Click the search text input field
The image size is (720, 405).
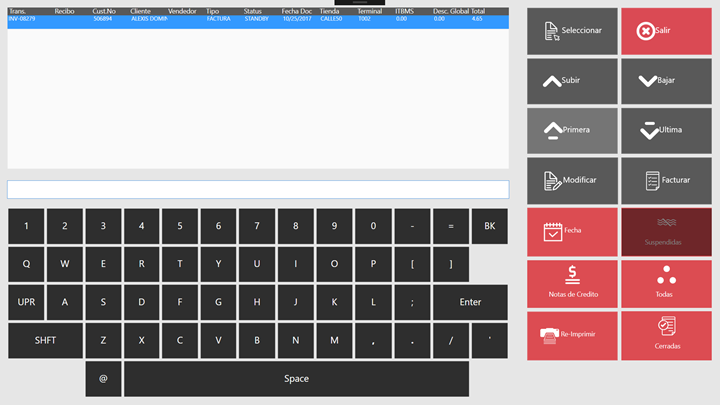(x=257, y=189)
